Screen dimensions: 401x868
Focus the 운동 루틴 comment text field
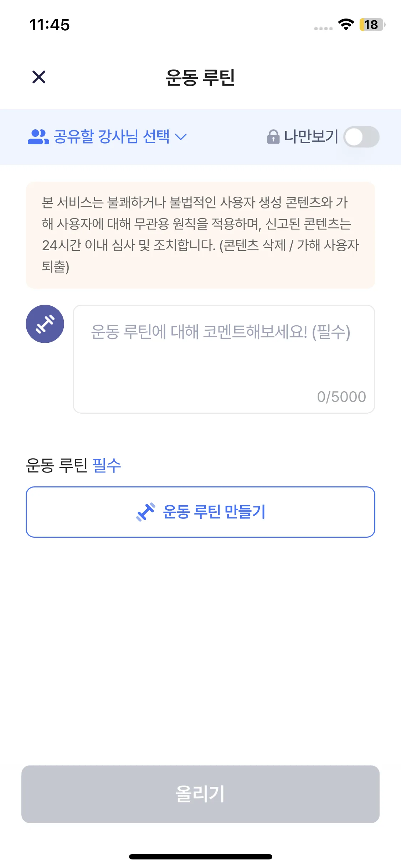point(224,356)
